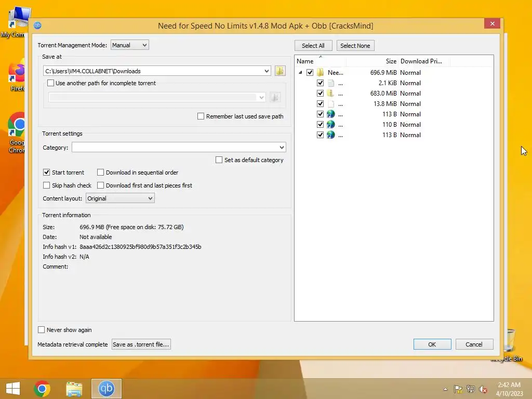Click the clock showing 2:42 AM
The image size is (532, 399).
coord(509,385)
